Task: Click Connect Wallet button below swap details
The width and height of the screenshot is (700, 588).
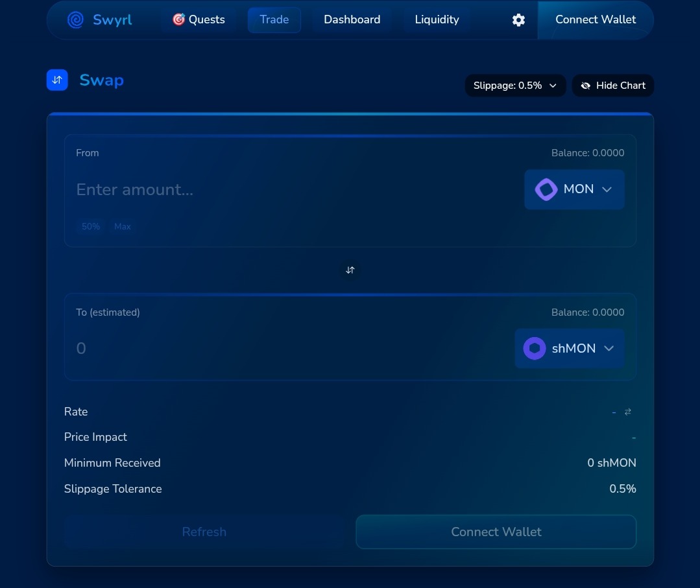Action: [496, 532]
